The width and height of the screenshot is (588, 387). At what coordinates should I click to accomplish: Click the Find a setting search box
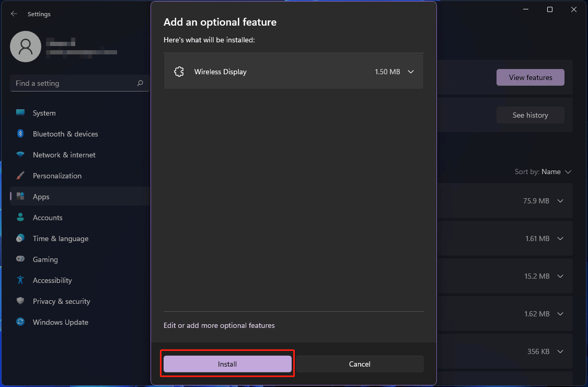click(73, 83)
